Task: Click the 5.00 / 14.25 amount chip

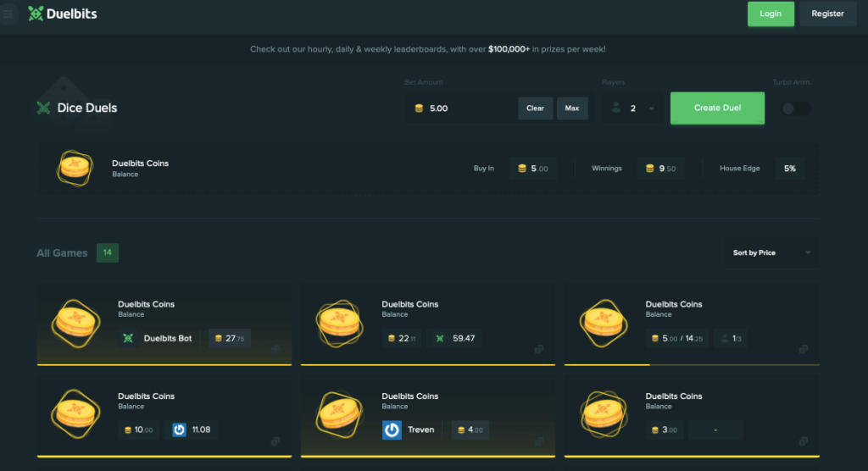Action: 677,338
